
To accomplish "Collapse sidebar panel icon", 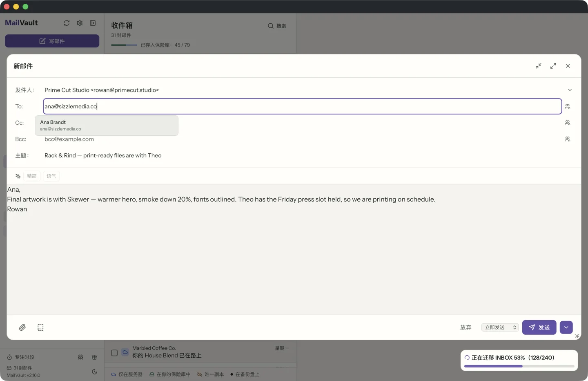I will pos(93,23).
